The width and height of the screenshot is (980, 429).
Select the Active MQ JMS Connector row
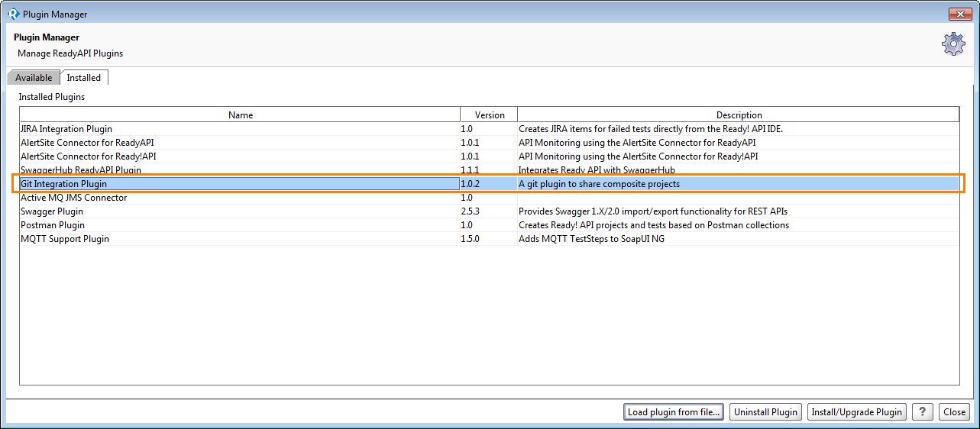(489, 198)
